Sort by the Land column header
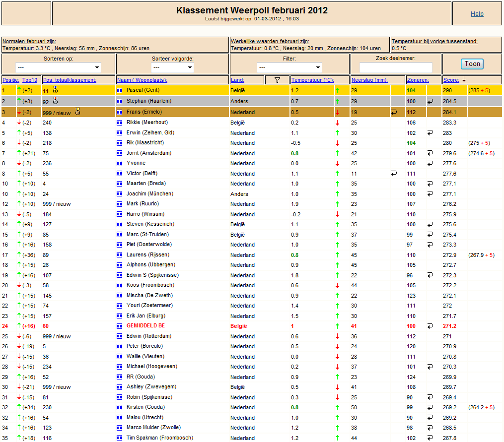Viewport: 504px width, 442px height. point(237,80)
